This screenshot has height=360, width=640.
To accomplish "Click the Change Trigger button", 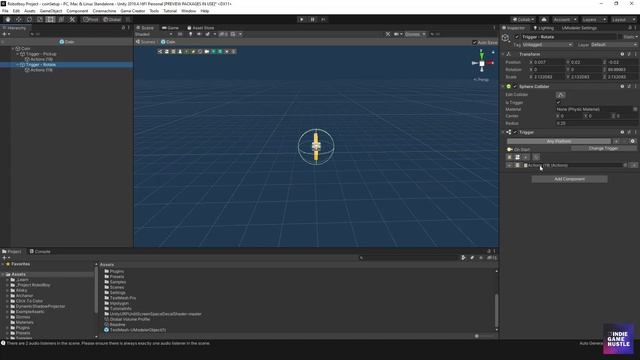I will (x=603, y=149).
